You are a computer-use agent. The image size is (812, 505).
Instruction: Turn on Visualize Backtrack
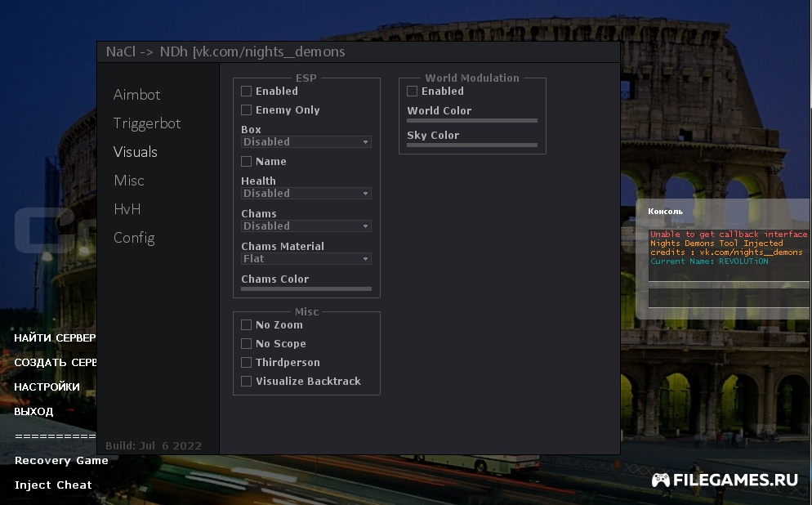[x=247, y=382]
